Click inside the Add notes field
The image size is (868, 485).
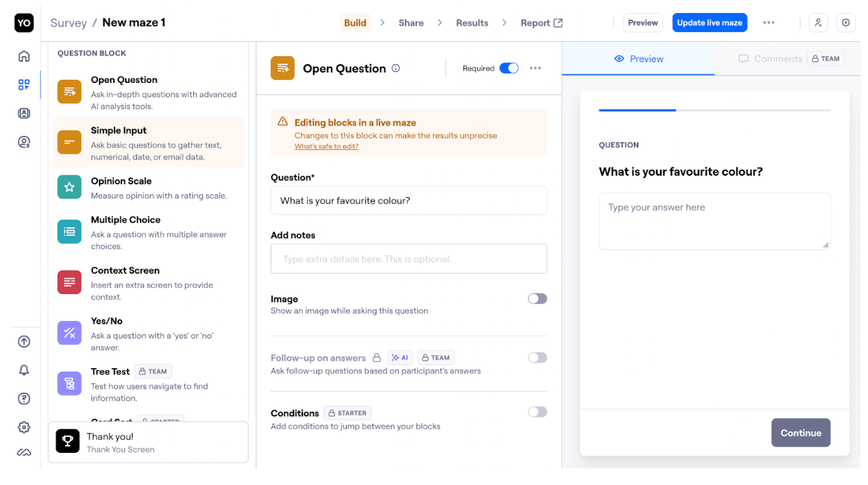click(x=409, y=259)
